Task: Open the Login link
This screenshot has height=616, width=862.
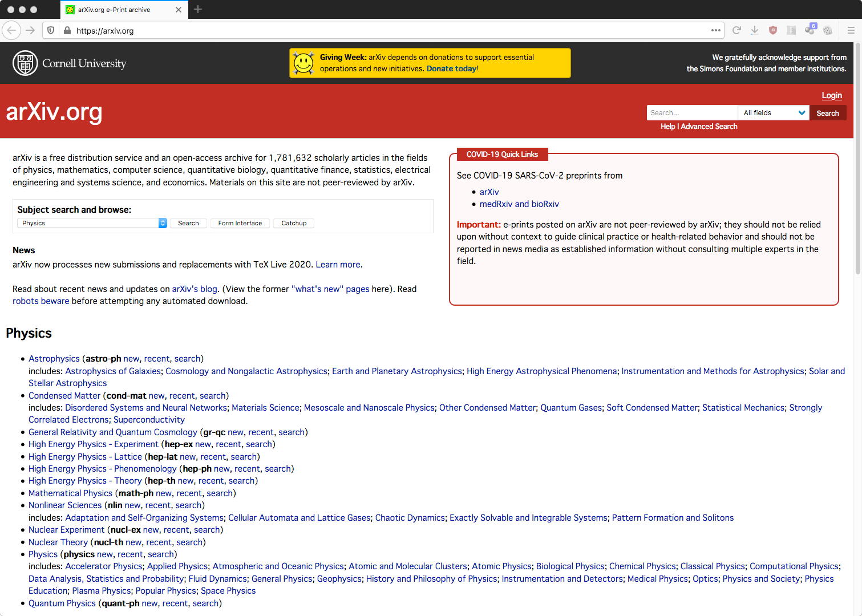Action: (x=832, y=95)
